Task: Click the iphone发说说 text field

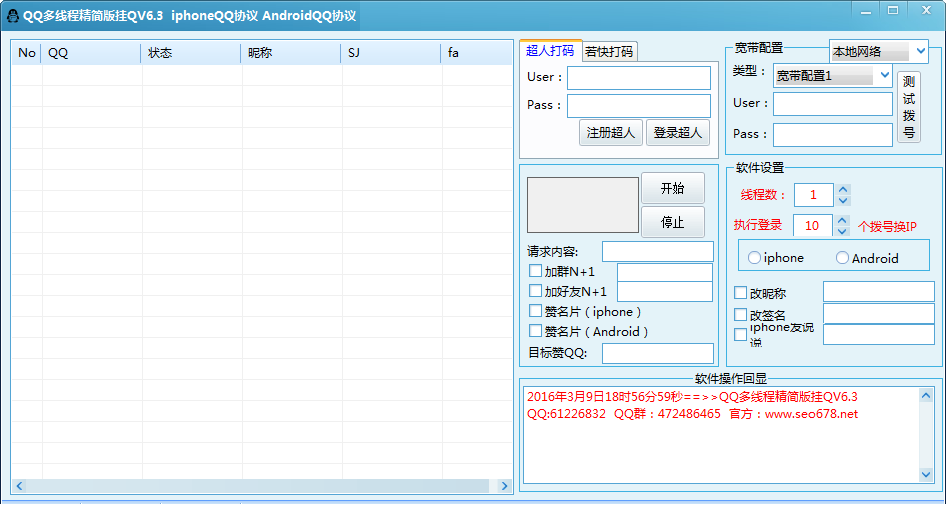Action: tap(879, 335)
